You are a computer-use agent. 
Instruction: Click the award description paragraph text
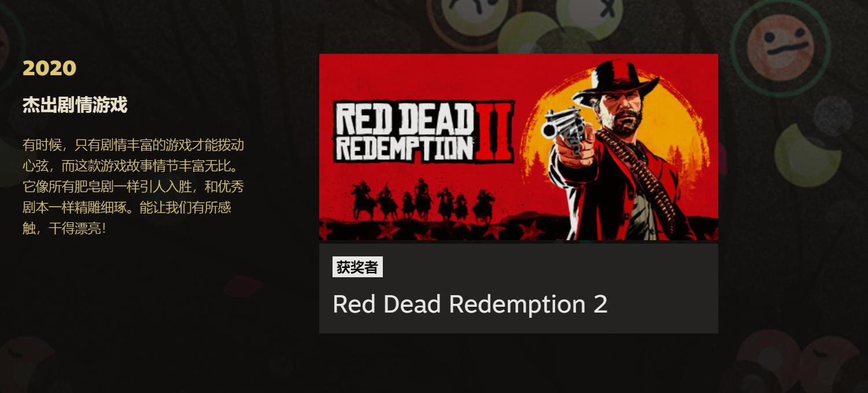click(133, 186)
